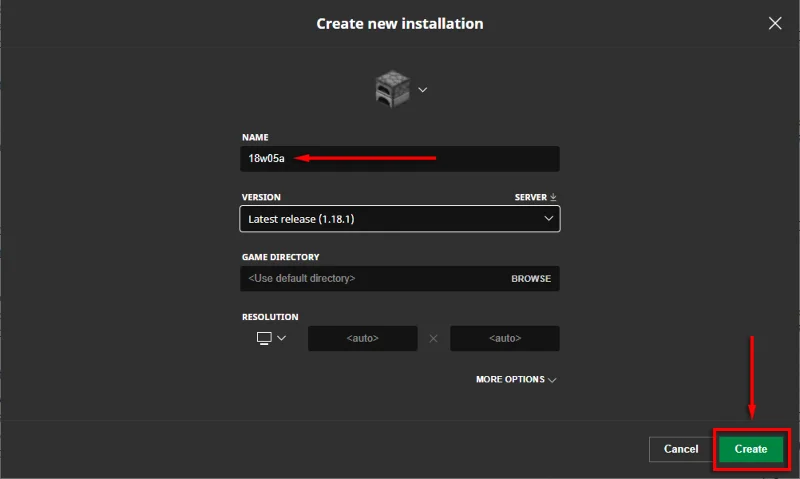Close the Create new installation dialog
Image resolution: width=800 pixels, height=479 pixels.
pos(775,23)
